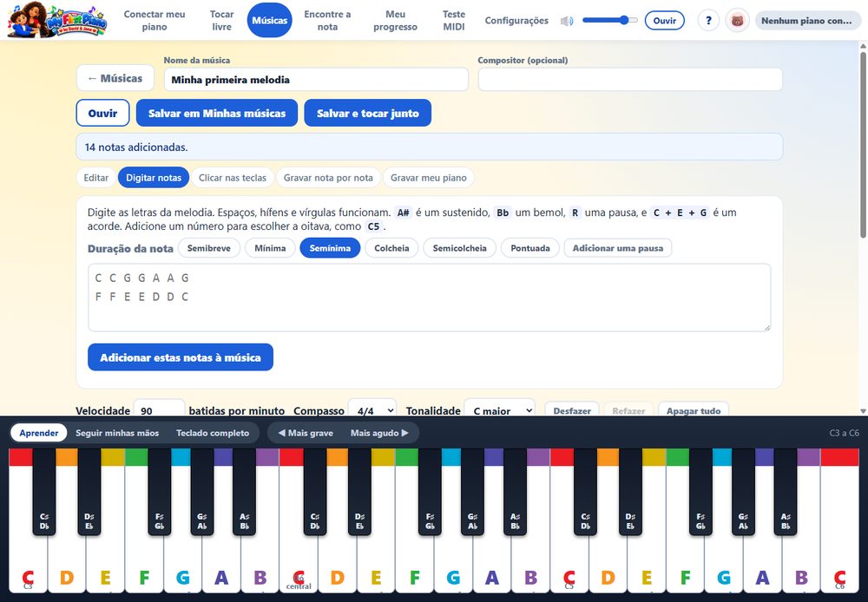Shift keyboard with Mais grave arrow
The image size is (868, 602).
click(x=306, y=433)
